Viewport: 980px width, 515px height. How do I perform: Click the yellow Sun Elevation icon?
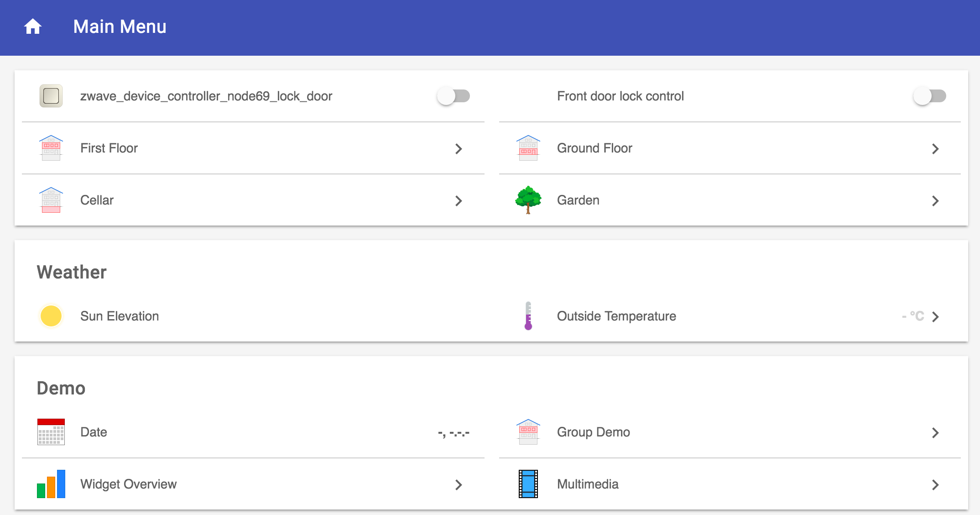click(51, 316)
